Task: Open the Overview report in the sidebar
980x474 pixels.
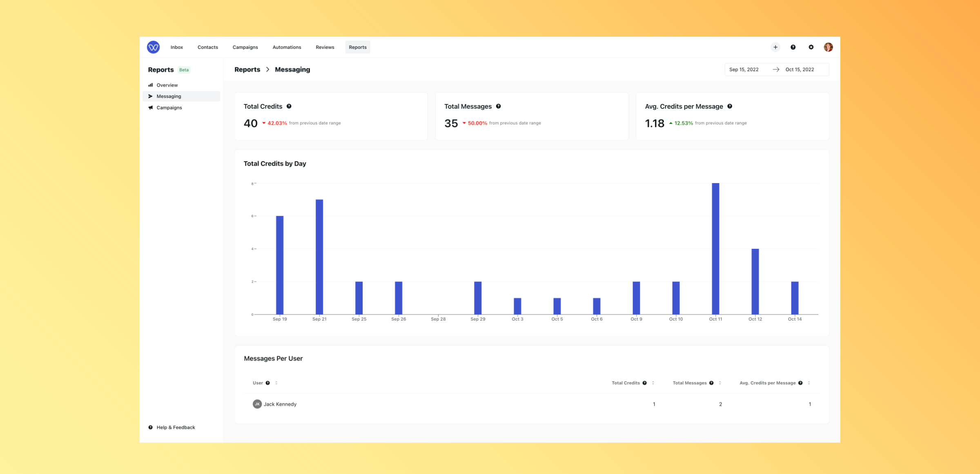Action: point(167,85)
